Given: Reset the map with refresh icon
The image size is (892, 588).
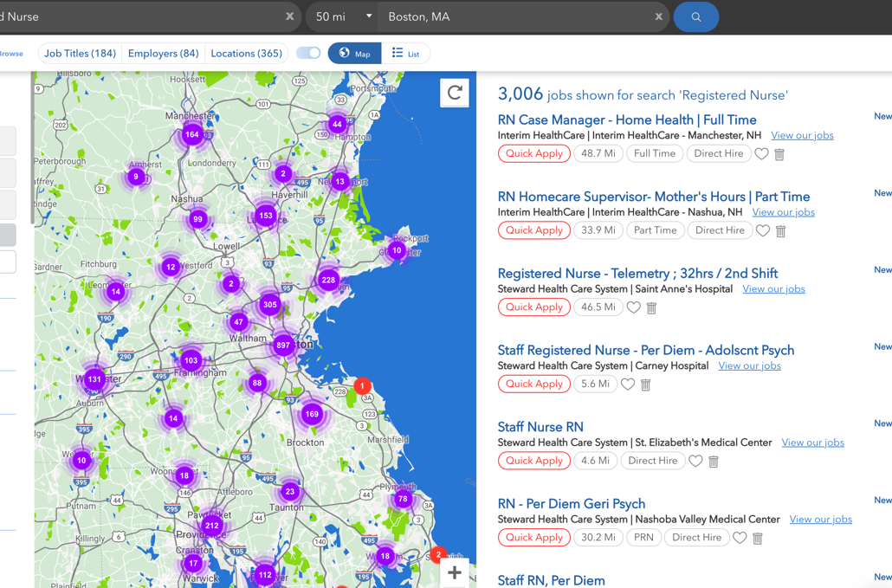Looking at the screenshot, I should 455,93.
